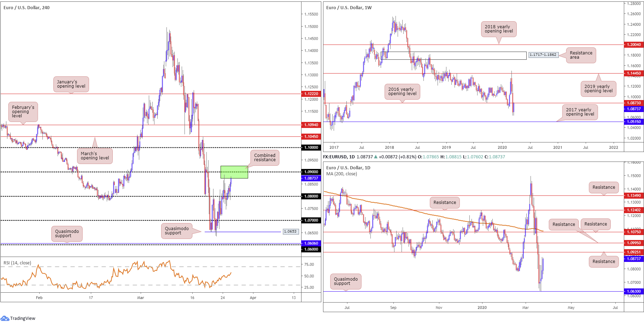Click the TradingView cloud logo icon

click(5, 318)
